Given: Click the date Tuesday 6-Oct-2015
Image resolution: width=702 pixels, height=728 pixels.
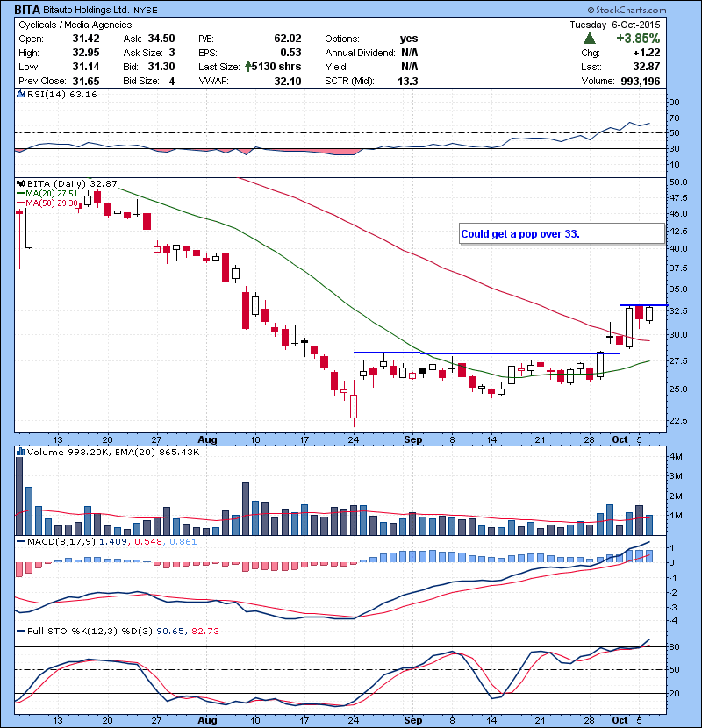Looking at the screenshot, I should 615,25.
